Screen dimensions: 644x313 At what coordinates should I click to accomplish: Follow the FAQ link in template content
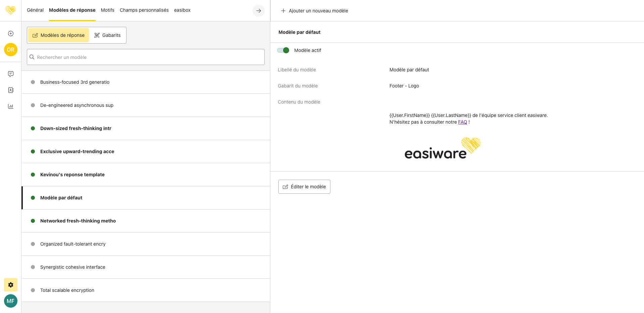tap(462, 122)
